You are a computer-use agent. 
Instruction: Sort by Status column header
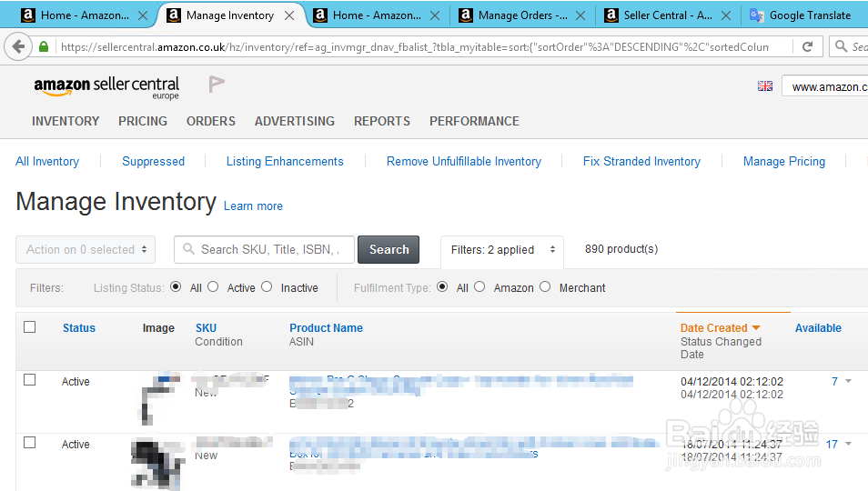point(79,328)
